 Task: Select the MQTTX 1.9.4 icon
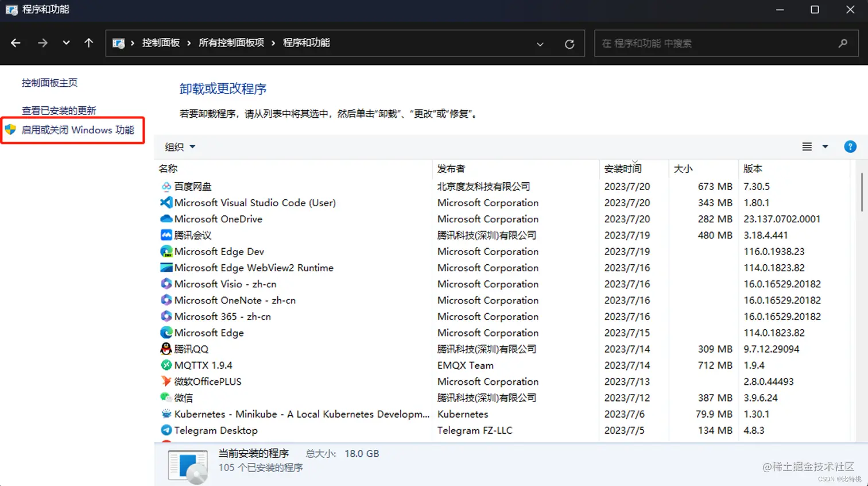click(x=166, y=365)
